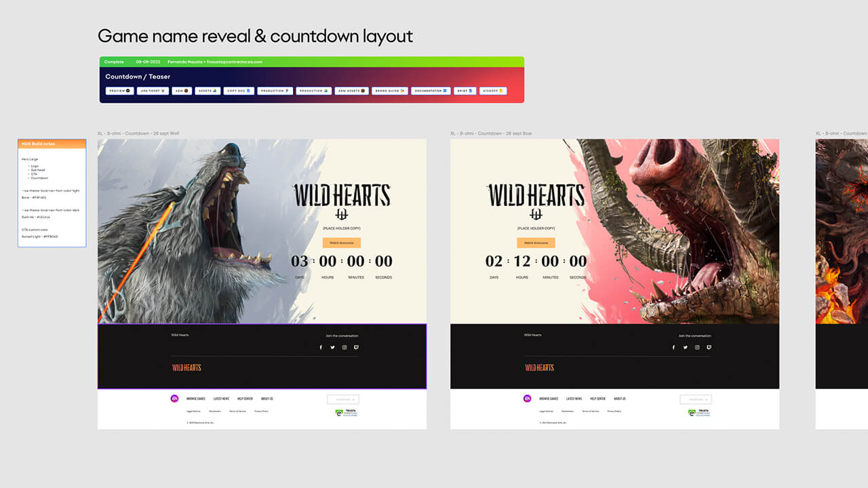
Task: Click the Twitter icon in Wolf footer
Action: (332, 347)
